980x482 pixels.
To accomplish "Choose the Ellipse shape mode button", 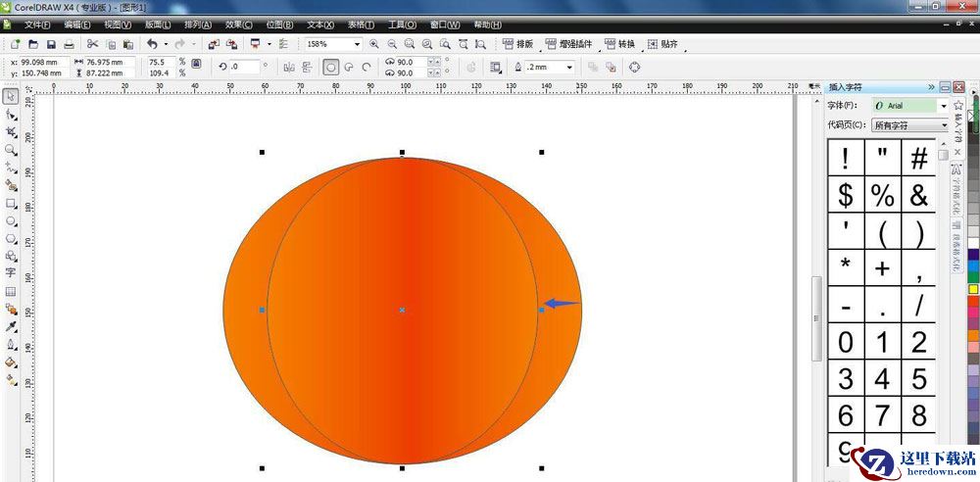I will click(331, 67).
